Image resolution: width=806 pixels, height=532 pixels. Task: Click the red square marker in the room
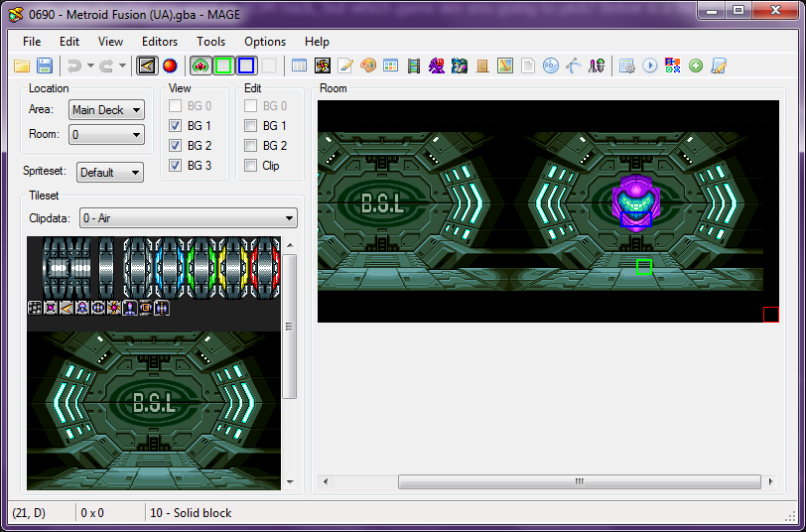(x=771, y=315)
